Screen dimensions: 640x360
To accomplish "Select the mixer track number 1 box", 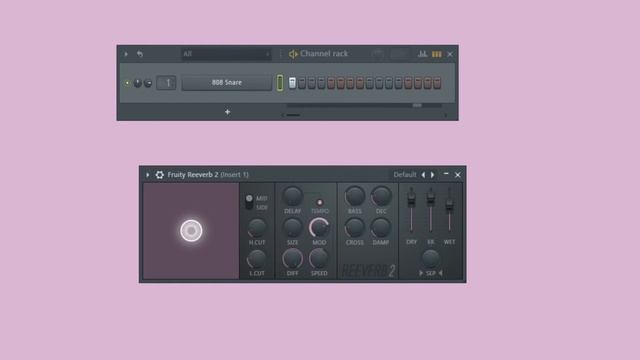I will click(167, 83).
